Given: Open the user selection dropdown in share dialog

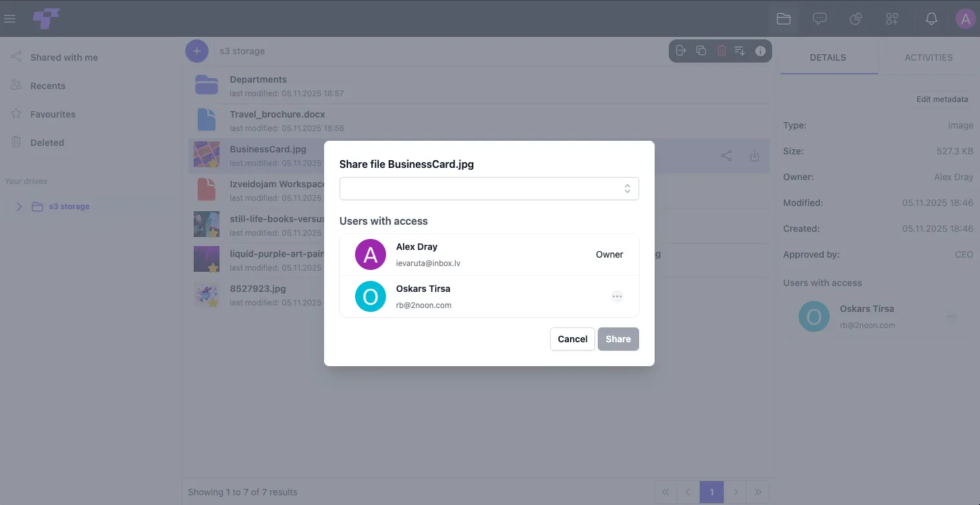Looking at the screenshot, I should (489, 189).
